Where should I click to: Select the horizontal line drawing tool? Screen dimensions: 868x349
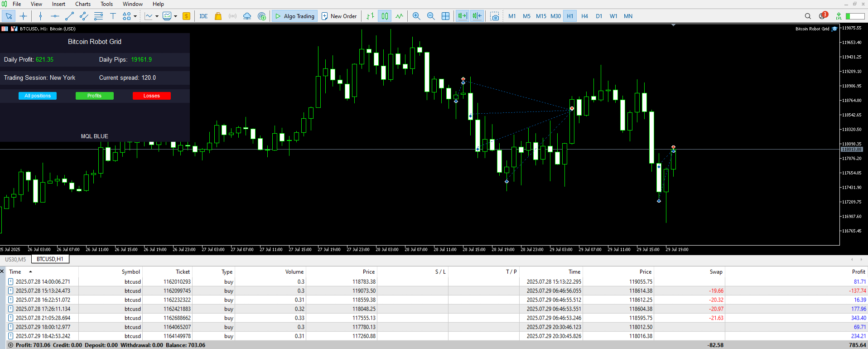[55, 16]
